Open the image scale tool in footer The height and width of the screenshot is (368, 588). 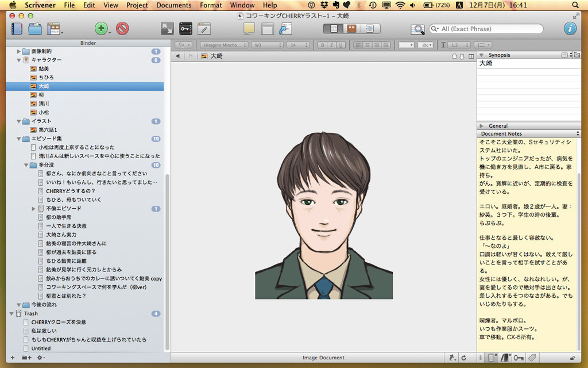coord(452,358)
